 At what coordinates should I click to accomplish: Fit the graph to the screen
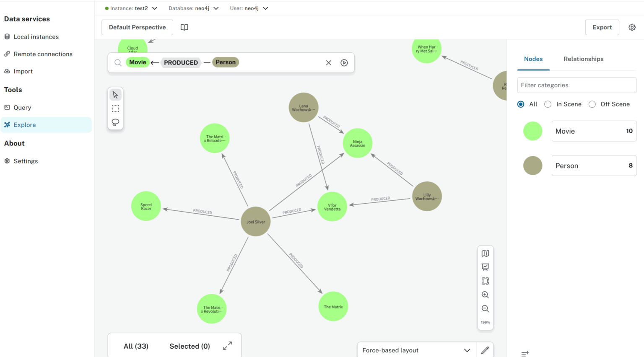[x=485, y=281]
